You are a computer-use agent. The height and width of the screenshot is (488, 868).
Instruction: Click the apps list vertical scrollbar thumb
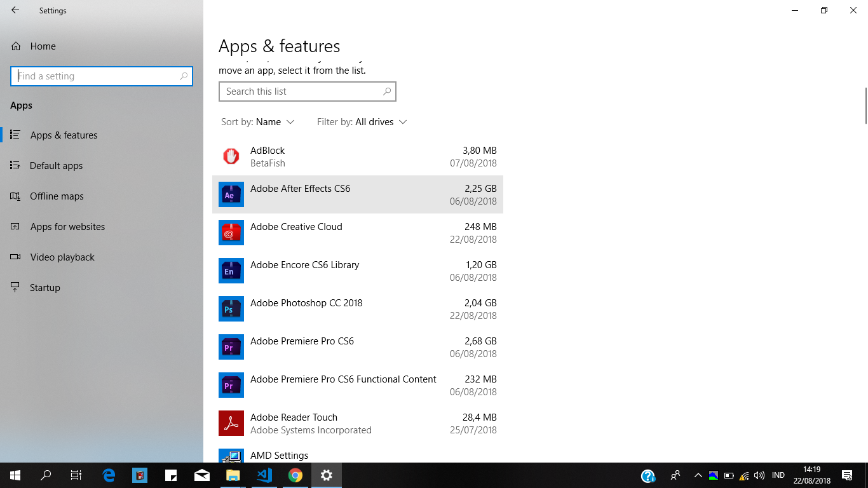click(865, 105)
